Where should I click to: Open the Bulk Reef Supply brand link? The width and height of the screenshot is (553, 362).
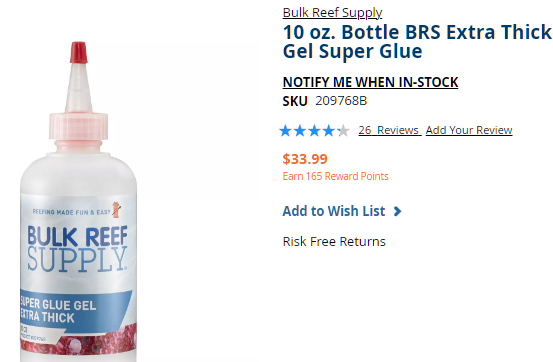coord(332,13)
